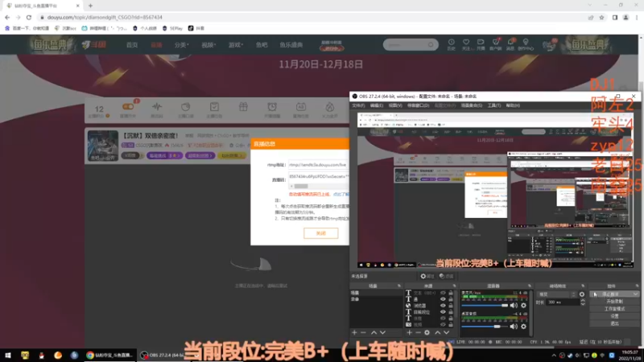The width and height of the screenshot is (644, 362).
Task: Toggle visibility of fourth source row
Action: [443, 312]
